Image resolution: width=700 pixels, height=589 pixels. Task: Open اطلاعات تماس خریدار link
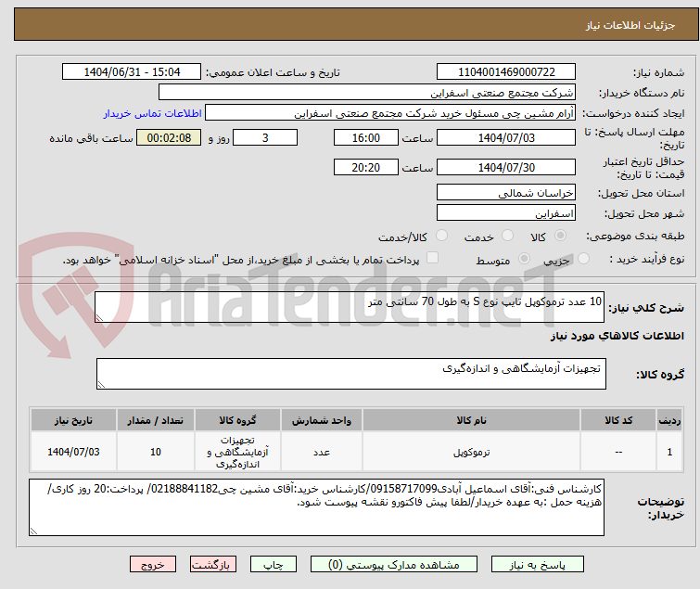tap(153, 113)
